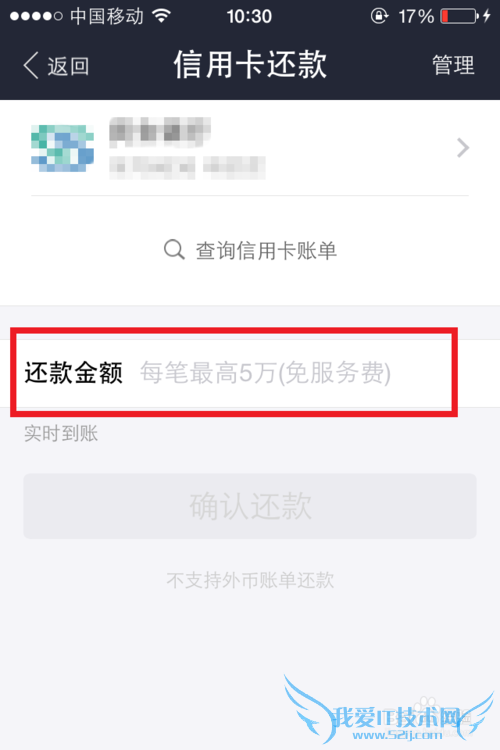Click the 实时到账 note text
Screen dimensions: 500x750
click(x=61, y=433)
